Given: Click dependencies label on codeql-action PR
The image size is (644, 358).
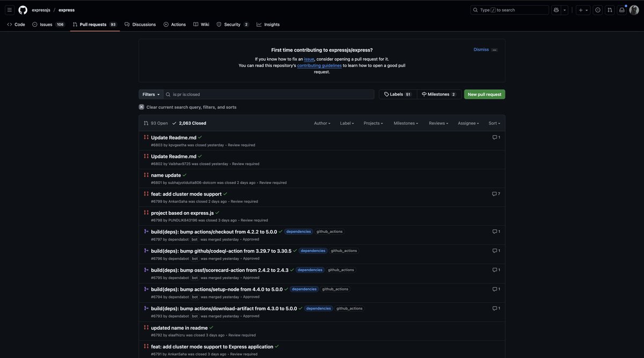Looking at the screenshot, I should pyautogui.click(x=313, y=251).
